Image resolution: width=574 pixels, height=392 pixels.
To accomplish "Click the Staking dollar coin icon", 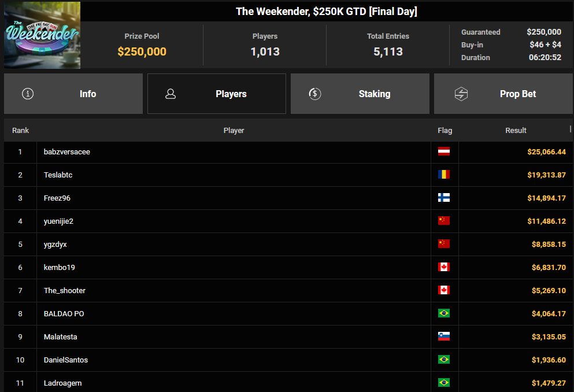I will (x=314, y=94).
